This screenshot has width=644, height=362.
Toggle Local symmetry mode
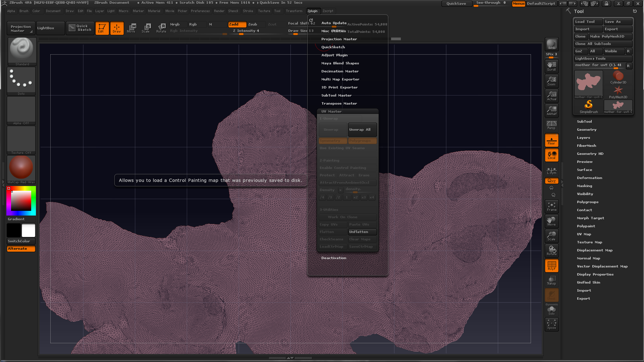point(551,155)
